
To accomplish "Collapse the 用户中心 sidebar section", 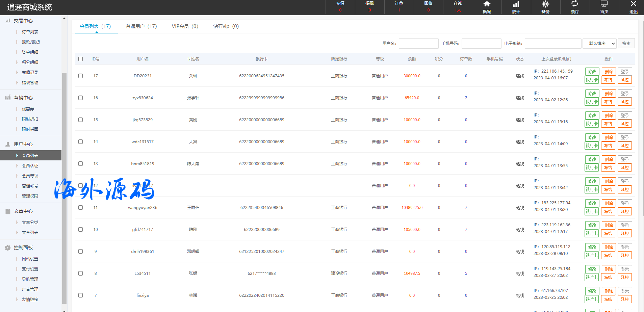I will pos(23,144).
